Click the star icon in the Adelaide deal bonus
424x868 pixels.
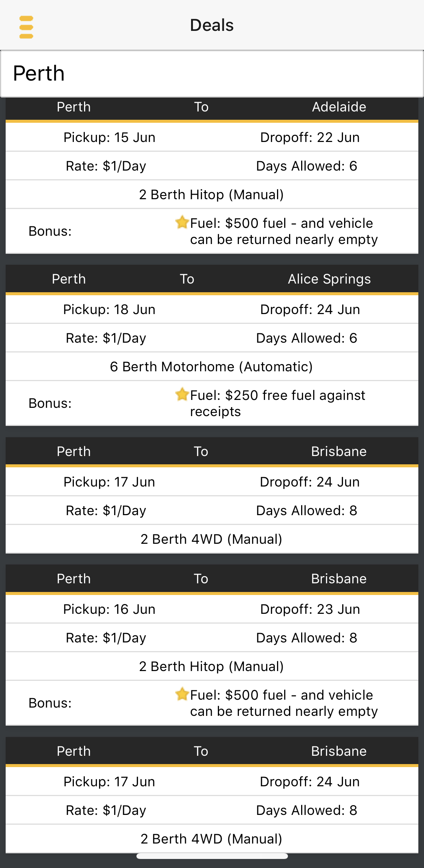coord(182,222)
